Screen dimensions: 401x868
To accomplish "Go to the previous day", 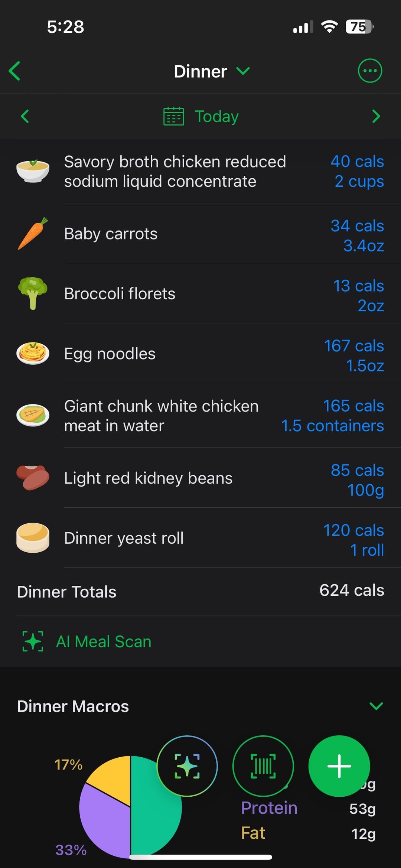I will [25, 116].
